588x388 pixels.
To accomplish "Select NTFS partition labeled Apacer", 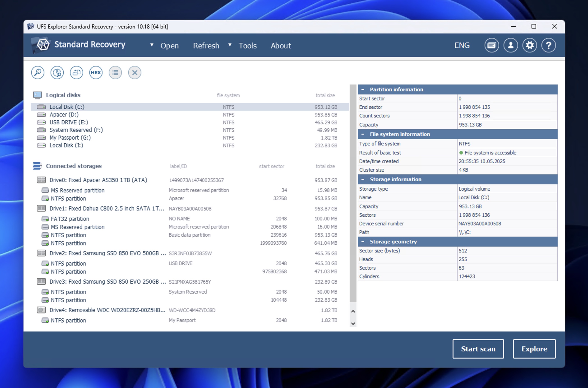I will point(190,199).
